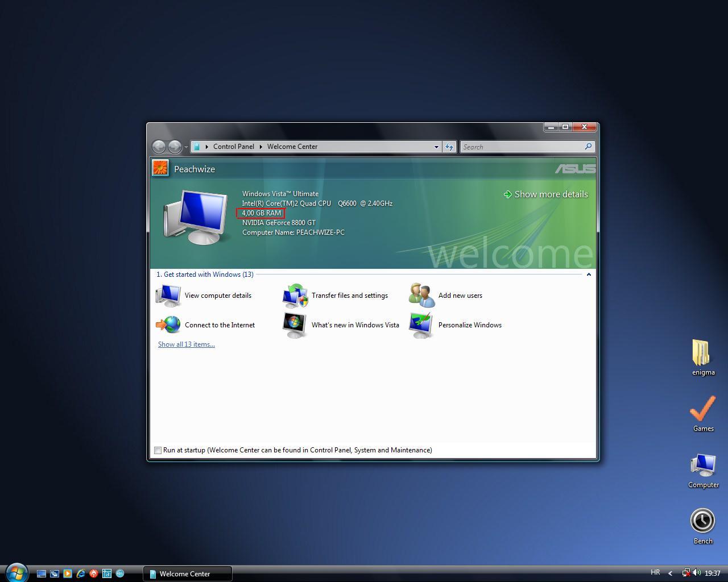Open the Windows Start menu orb

tap(16, 573)
